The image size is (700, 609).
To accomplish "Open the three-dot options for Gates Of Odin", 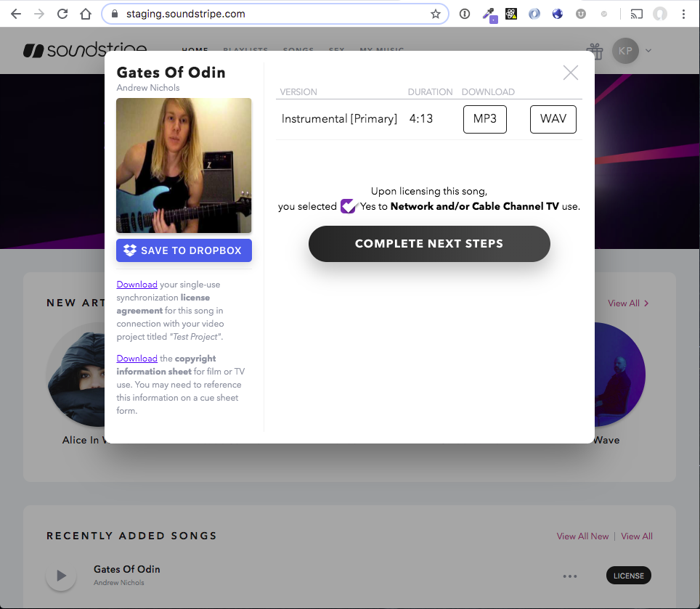I will [570, 576].
